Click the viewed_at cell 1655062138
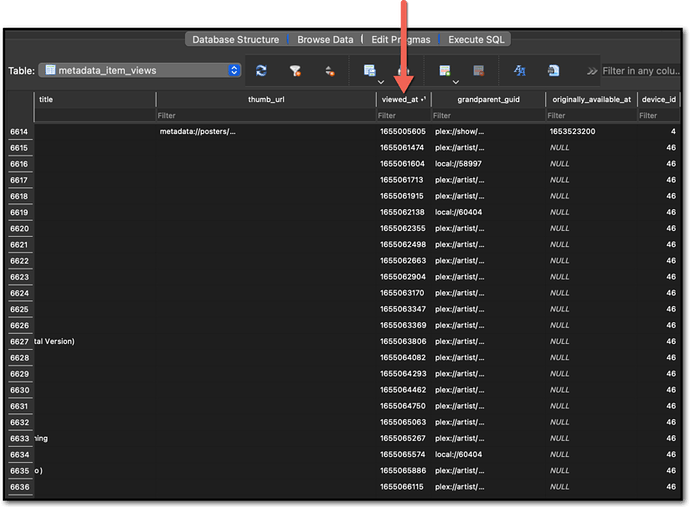 tap(404, 212)
